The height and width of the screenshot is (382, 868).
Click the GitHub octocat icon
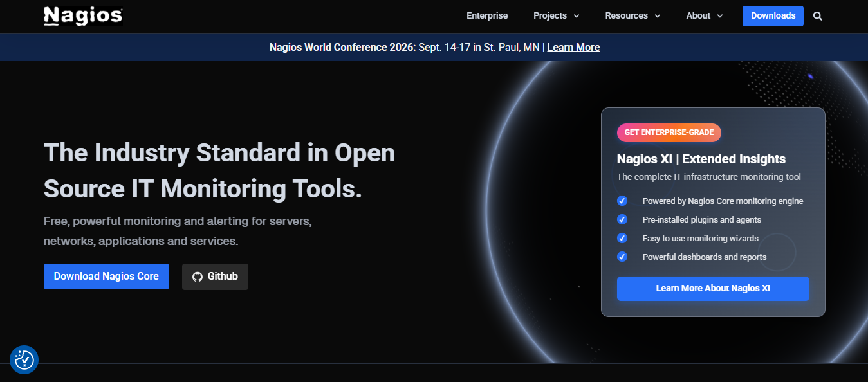point(198,277)
